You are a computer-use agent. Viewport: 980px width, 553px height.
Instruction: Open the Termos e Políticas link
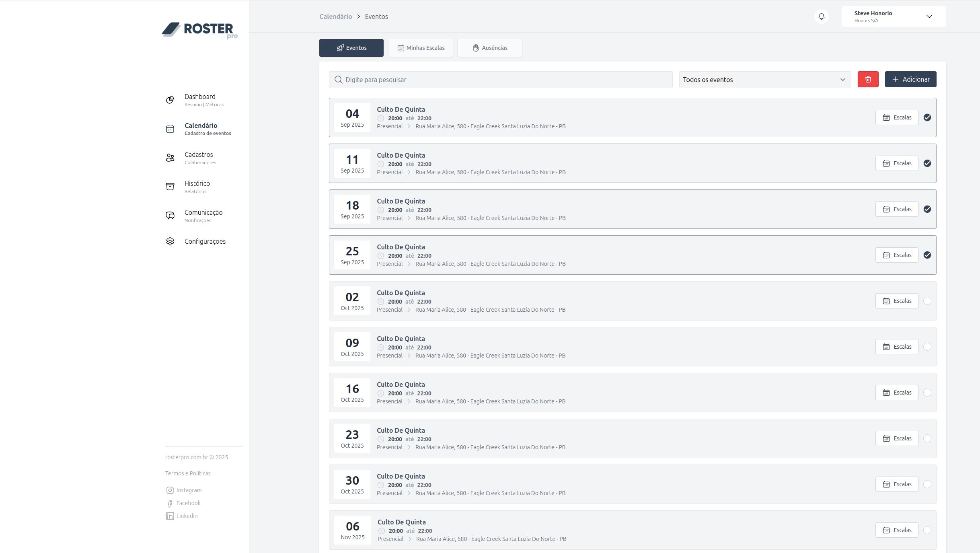tap(188, 473)
